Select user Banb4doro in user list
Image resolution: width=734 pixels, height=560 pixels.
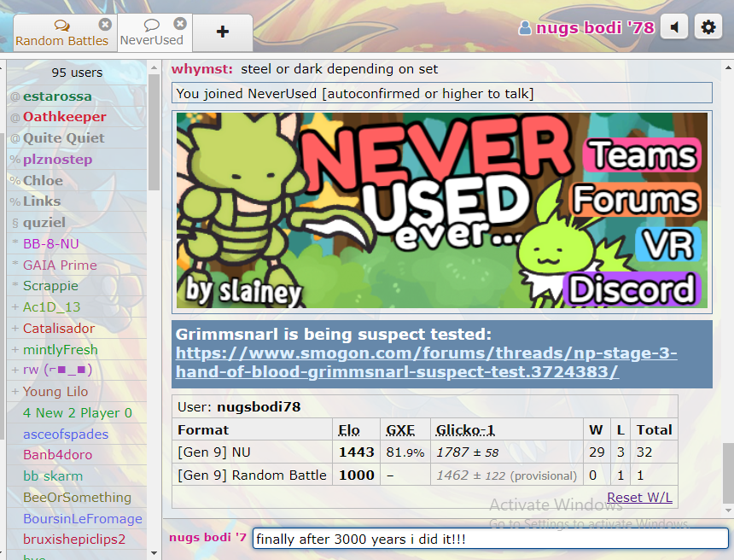(77, 455)
